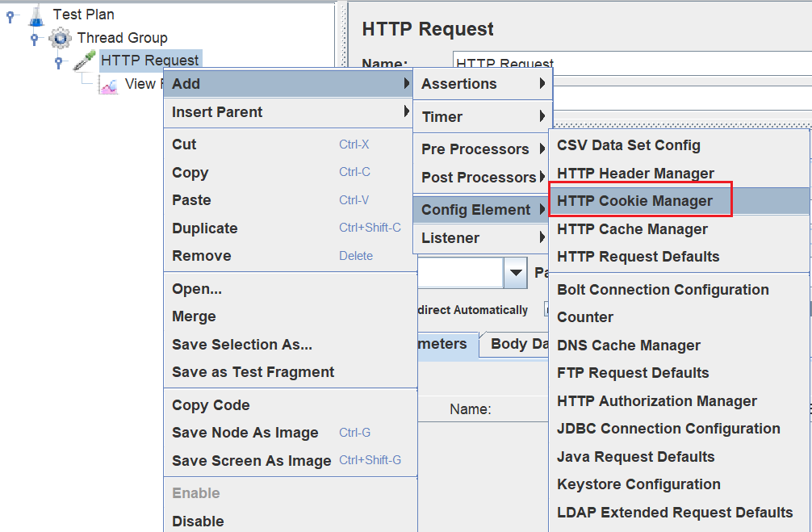Collapse the Test Plan tree node
Screen dimensions: 812x532
pyautogui.click(x=10, y=16)
